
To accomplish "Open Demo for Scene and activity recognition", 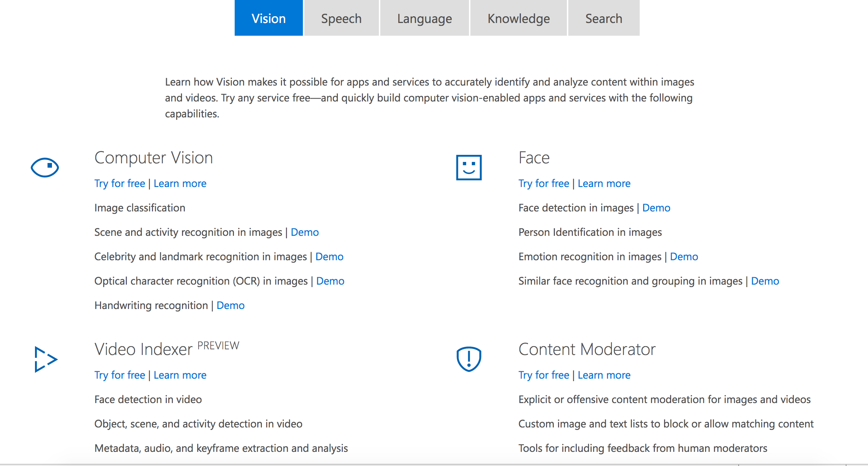I will click(x=304, y=233).
